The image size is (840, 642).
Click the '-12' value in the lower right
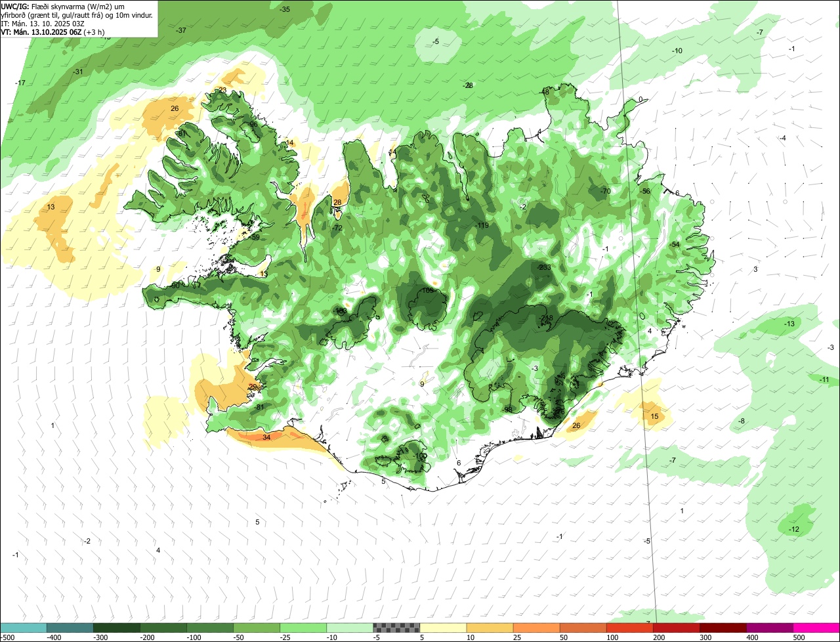click(x=794, y=530)
